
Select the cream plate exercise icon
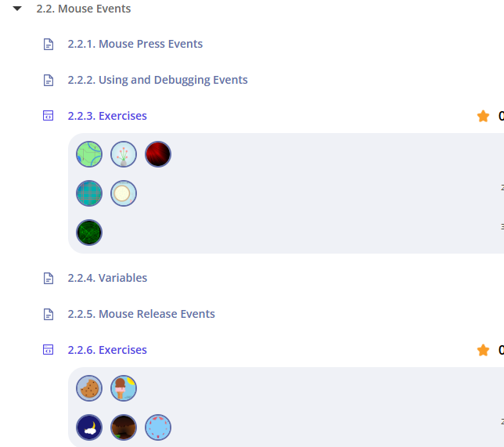124,193
